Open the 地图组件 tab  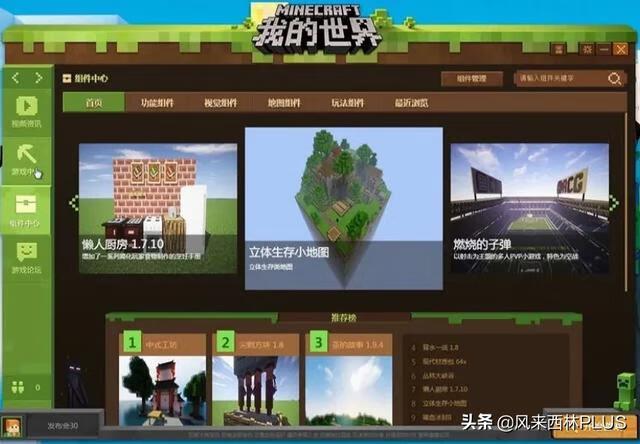click(x=284, y=102)
